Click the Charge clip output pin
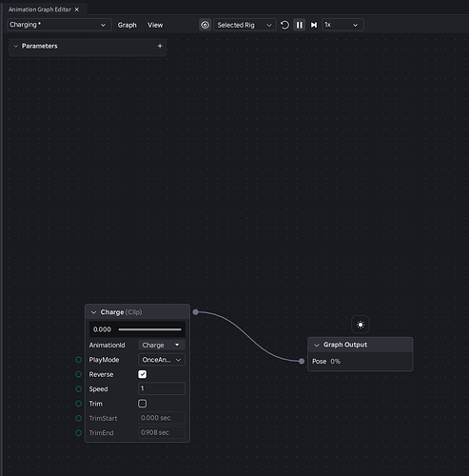The height and width of the screenshot is (476, 469). pos(196,312)
